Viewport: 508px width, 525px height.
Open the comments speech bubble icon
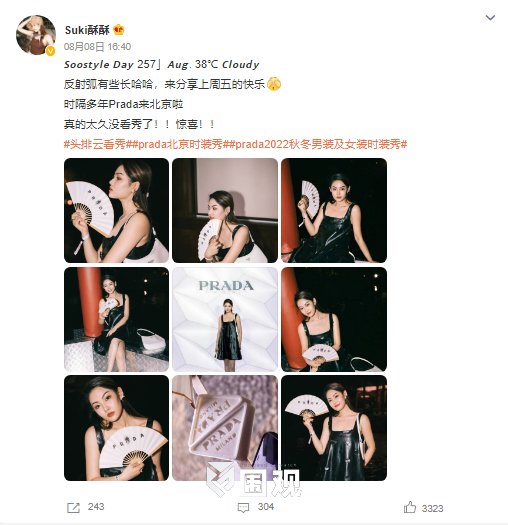(243, 508)
